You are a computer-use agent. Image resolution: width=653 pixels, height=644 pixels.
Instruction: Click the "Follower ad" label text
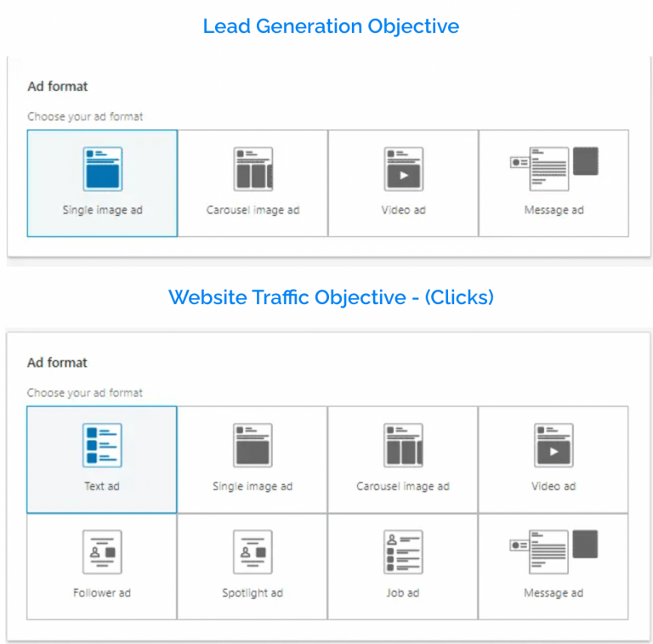coord(102,593)
